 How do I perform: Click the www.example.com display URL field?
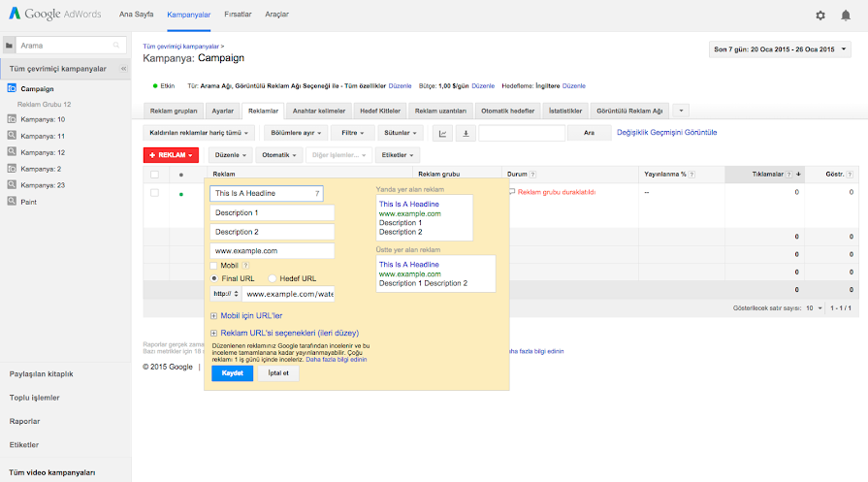pos(272,250)
